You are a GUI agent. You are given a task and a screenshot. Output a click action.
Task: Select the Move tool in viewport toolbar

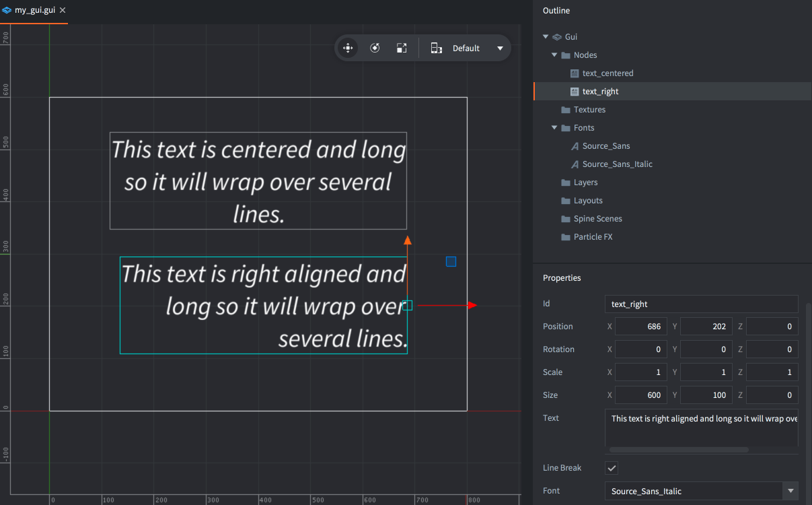click(348, 48)
